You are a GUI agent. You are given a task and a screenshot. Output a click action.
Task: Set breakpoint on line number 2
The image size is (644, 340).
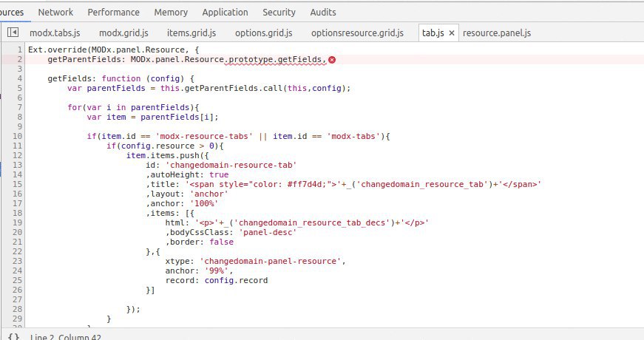tap(19, 60)
